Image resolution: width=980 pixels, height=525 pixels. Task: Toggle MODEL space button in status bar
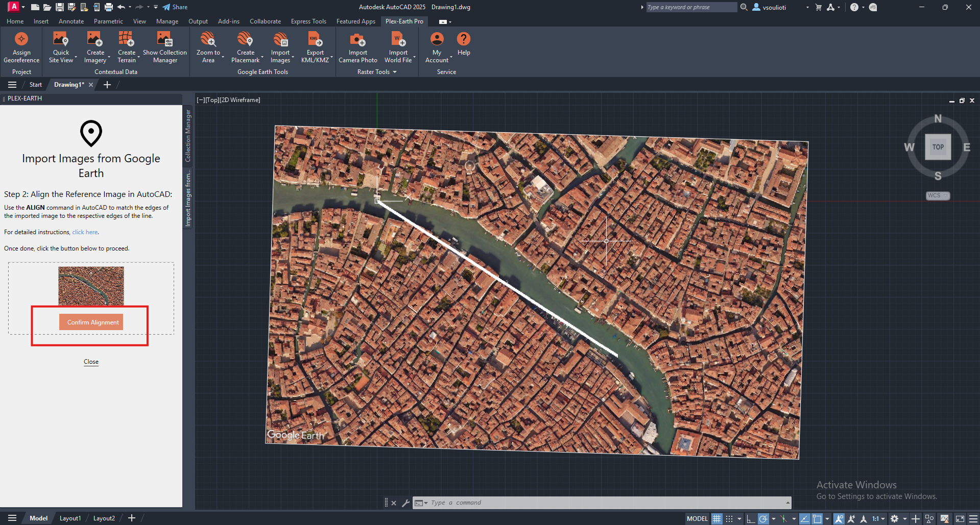[x=697, y=518]
